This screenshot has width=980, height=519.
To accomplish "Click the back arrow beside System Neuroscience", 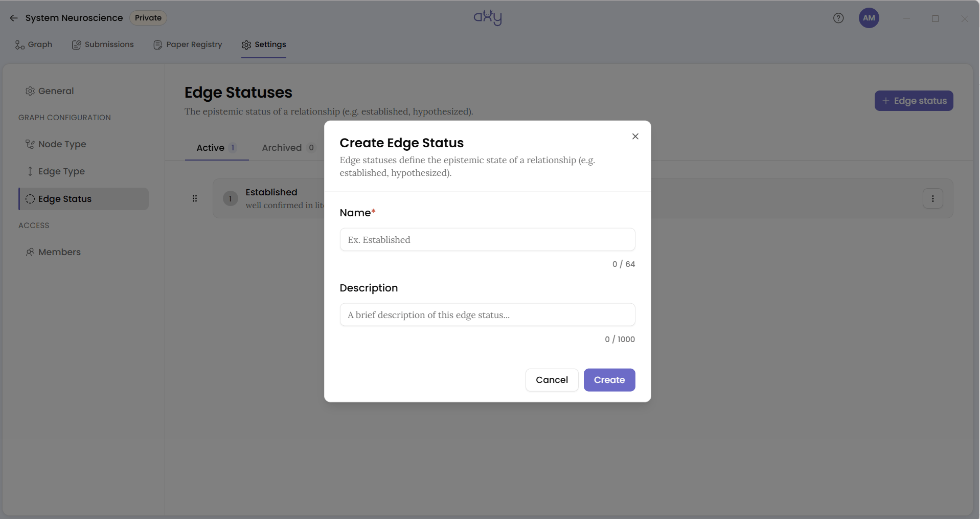I will [14, 18].
